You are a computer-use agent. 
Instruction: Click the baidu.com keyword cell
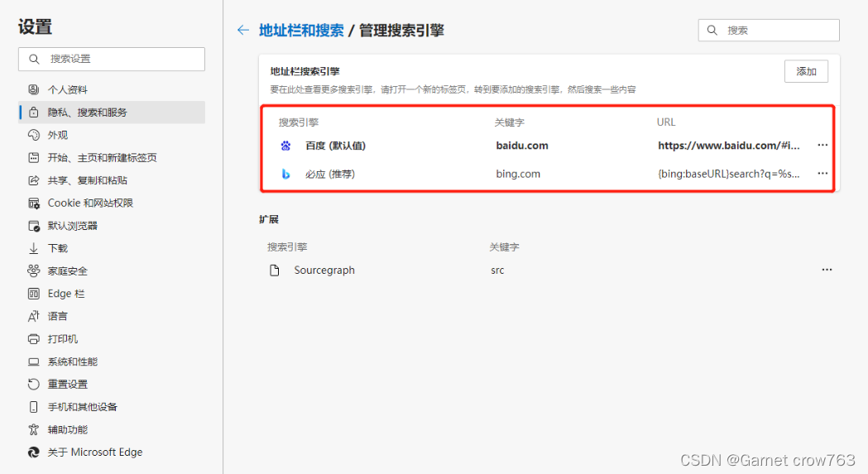[x=522, y=146]
